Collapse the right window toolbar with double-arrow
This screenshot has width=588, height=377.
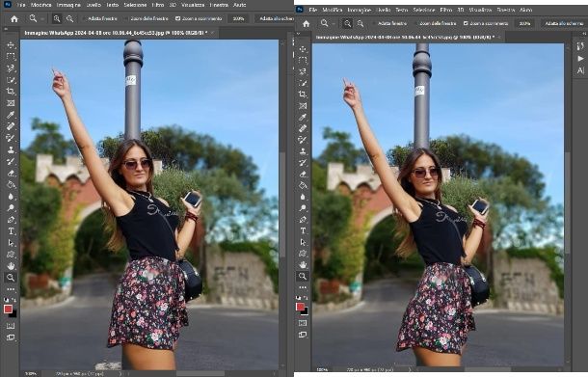click(x=298, y=34)
